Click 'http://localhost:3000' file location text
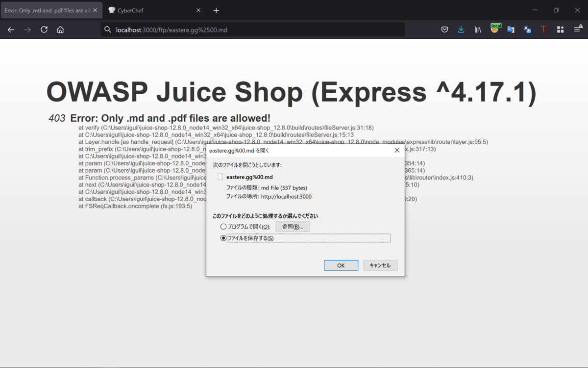Image resolution: width=588 pixels, height=368 pixels. click(286, 196)
